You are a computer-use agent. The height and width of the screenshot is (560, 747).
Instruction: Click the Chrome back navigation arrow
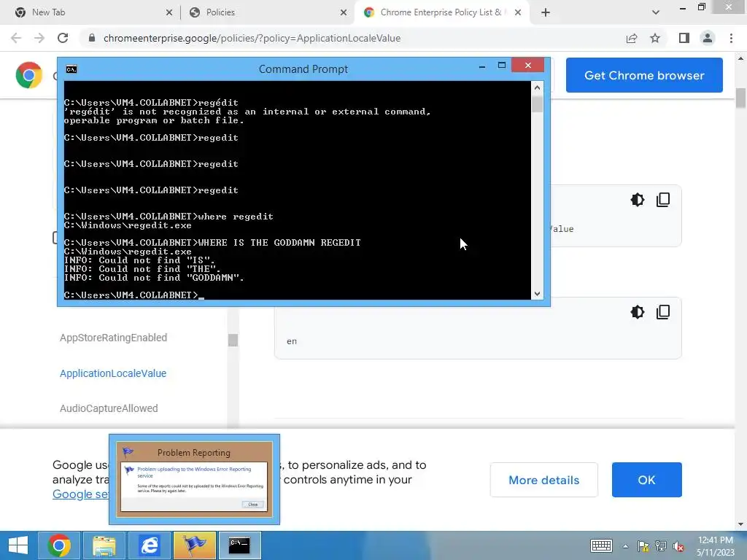16,38
